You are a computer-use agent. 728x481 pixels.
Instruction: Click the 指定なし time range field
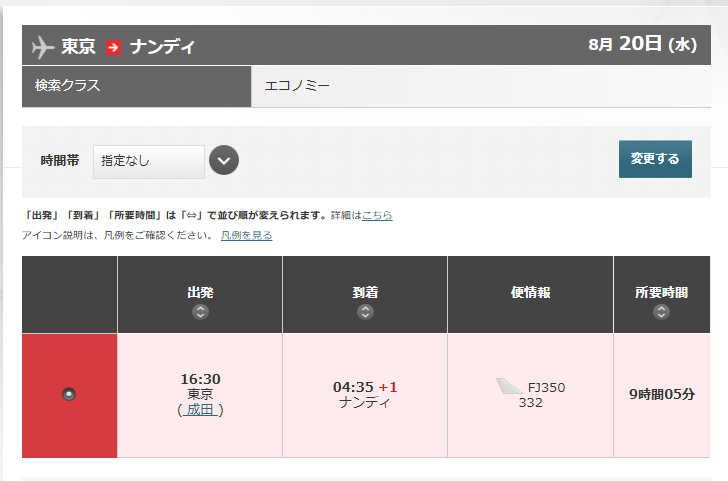pyautogui.click(x=149, y=162)
